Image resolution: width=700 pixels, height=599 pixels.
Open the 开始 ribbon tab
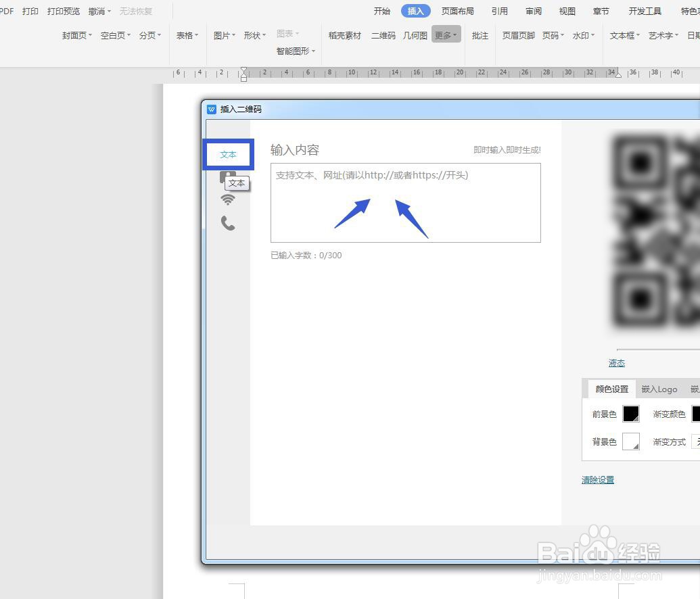(381, 11)
